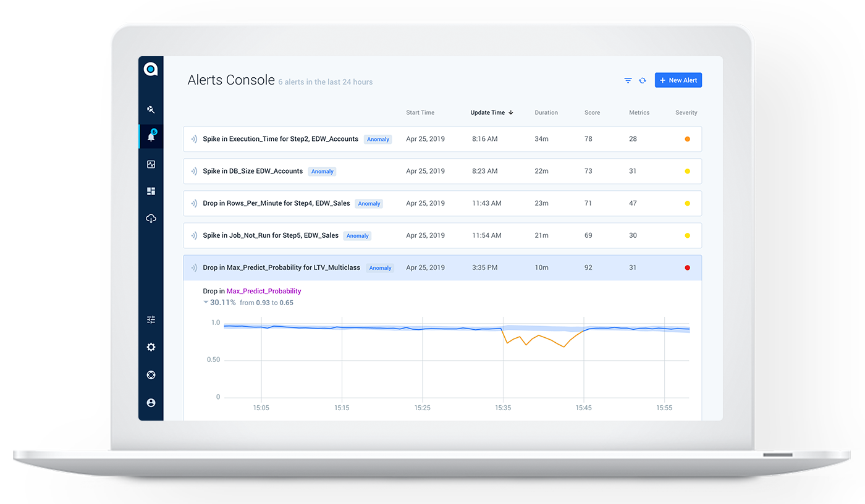Click 34m duration cell
The image size is (865, 504).
click(x=541, y=139)
